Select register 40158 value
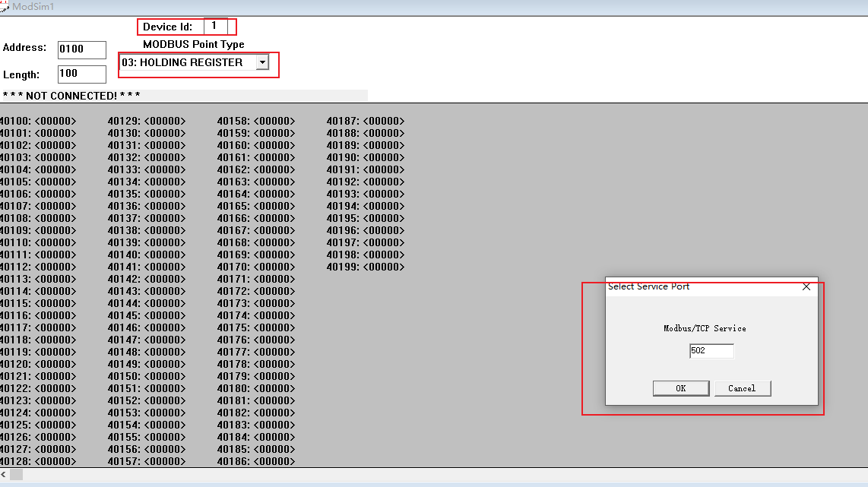This screenshot has width=868, height=487. coord(274,121)
